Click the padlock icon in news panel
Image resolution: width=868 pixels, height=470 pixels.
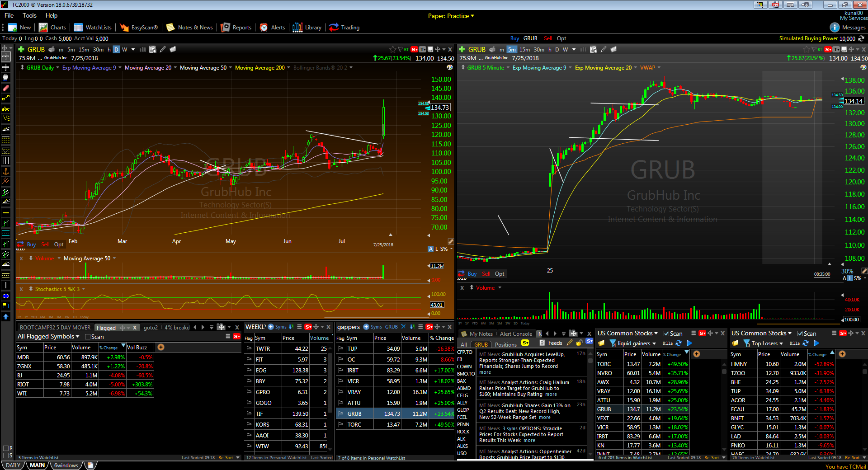click(580, 343)
